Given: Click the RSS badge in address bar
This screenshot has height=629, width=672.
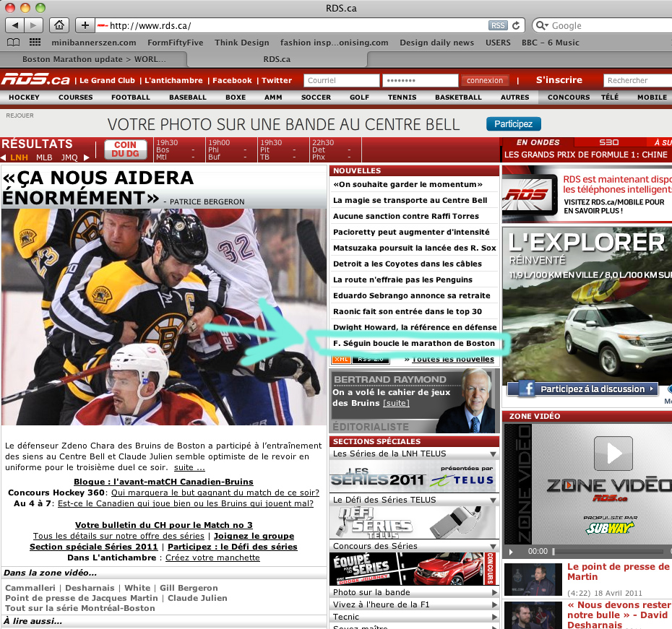Looking at the screenshot, I should tap(498, 26).
